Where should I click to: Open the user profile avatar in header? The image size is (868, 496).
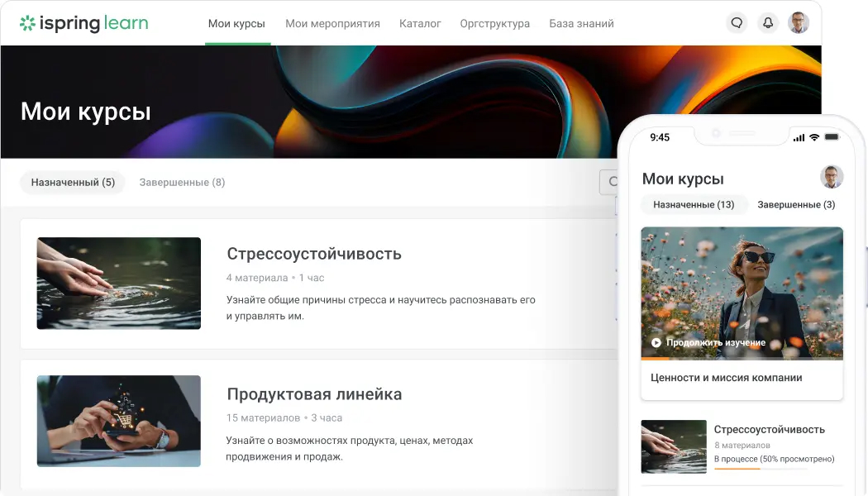tap(799, 23)
